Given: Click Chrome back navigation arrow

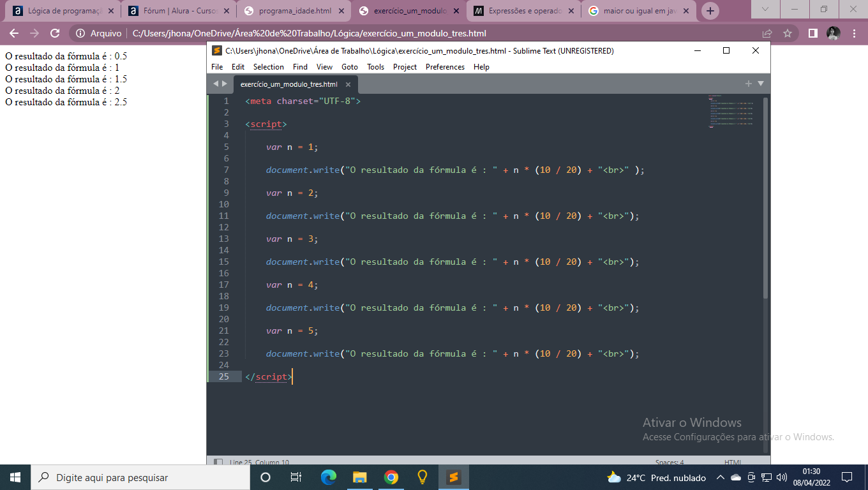Looking at the screenshot, I should coord(14,33).
